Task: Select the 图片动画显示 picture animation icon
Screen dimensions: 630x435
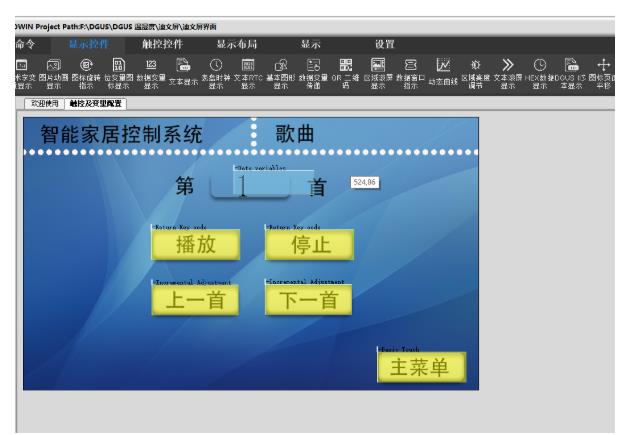Action: tap(53, 74)
